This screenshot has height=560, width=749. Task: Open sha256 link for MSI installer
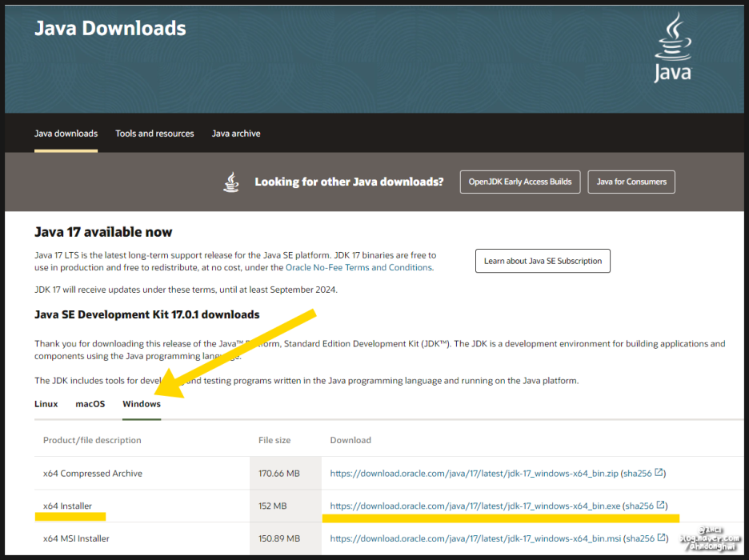640,538
